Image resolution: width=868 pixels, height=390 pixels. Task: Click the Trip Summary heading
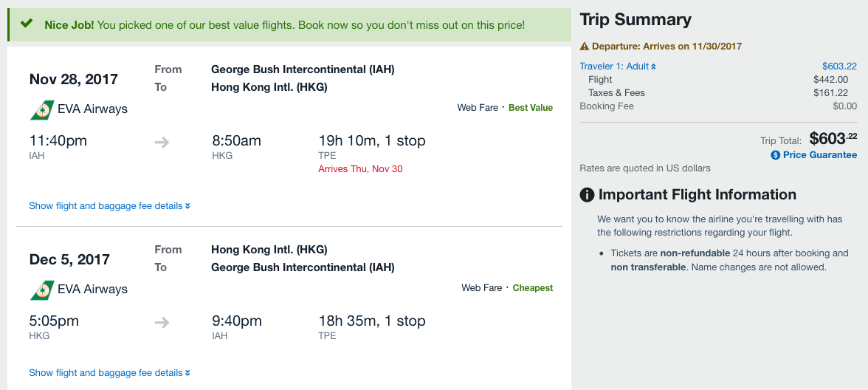tap(635, 20)
